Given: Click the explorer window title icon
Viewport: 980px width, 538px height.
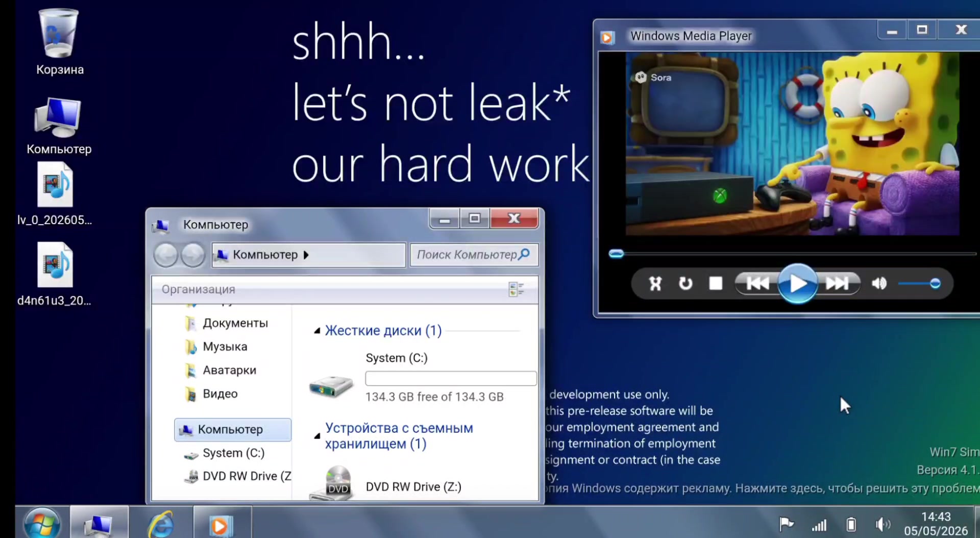Looking at the screenshot, I should (161, 226).
